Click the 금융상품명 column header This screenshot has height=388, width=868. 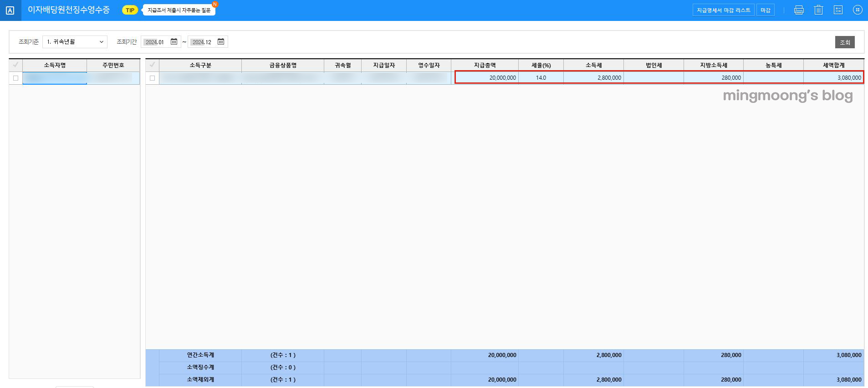[283, 65]
